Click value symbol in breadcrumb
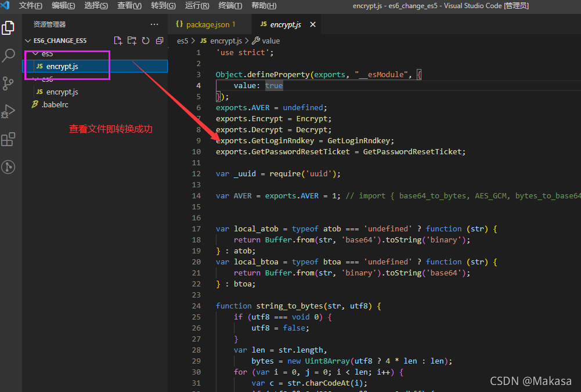581x392 pixels. click(x=270, y=41)
